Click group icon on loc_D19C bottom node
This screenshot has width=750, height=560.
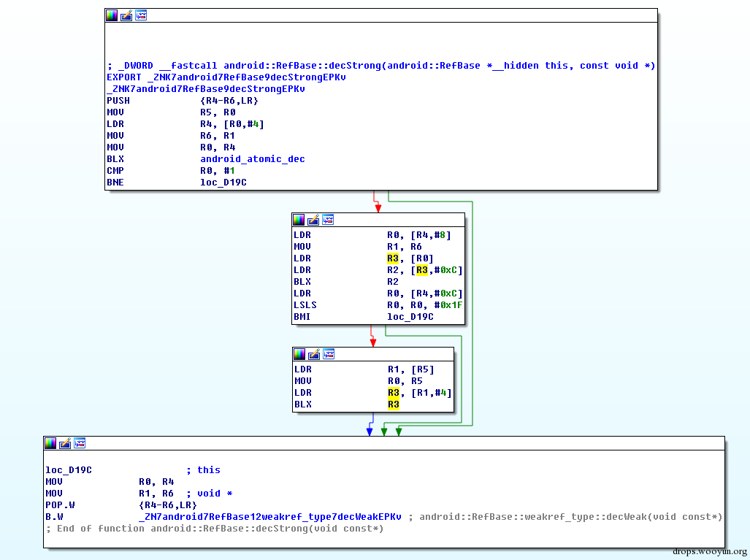80,443
